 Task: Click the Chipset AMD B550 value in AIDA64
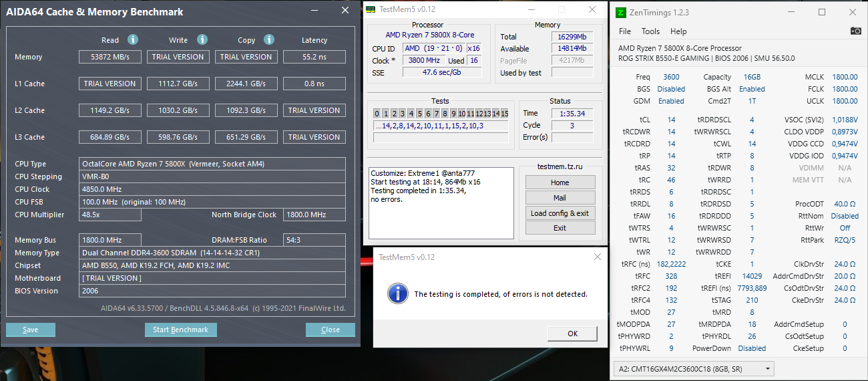212,265
